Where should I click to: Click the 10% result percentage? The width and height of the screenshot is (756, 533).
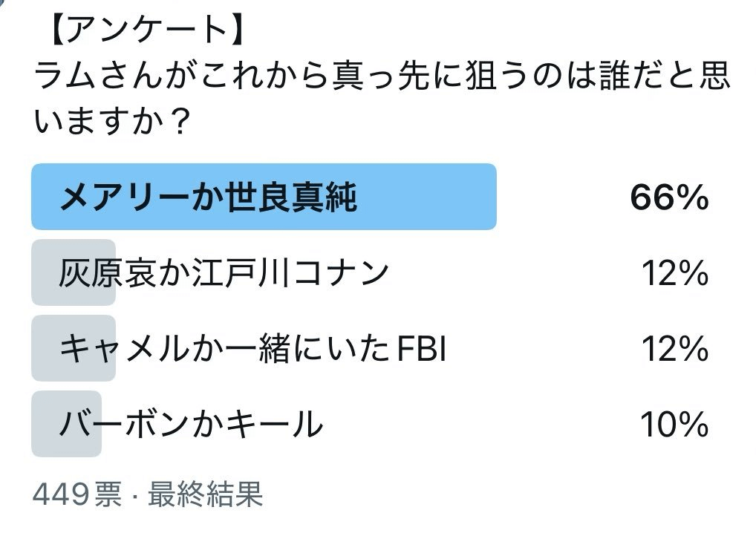[674, 425]
